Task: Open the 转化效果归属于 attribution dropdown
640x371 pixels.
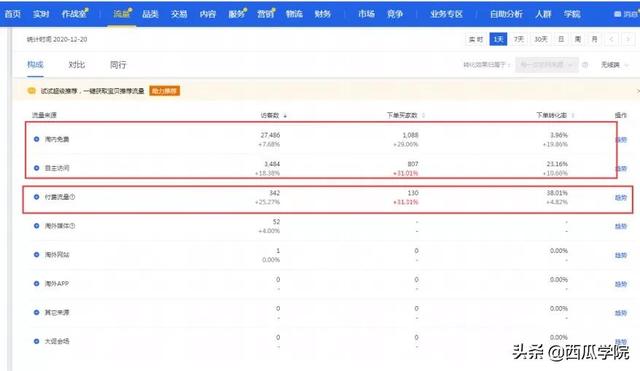Action: click(x=547, y=65)
